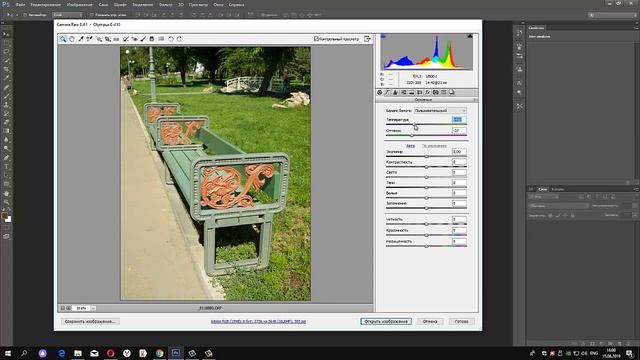Open Windows Start menu
This screenshot has height=360, width=640.
coord(7,353)
